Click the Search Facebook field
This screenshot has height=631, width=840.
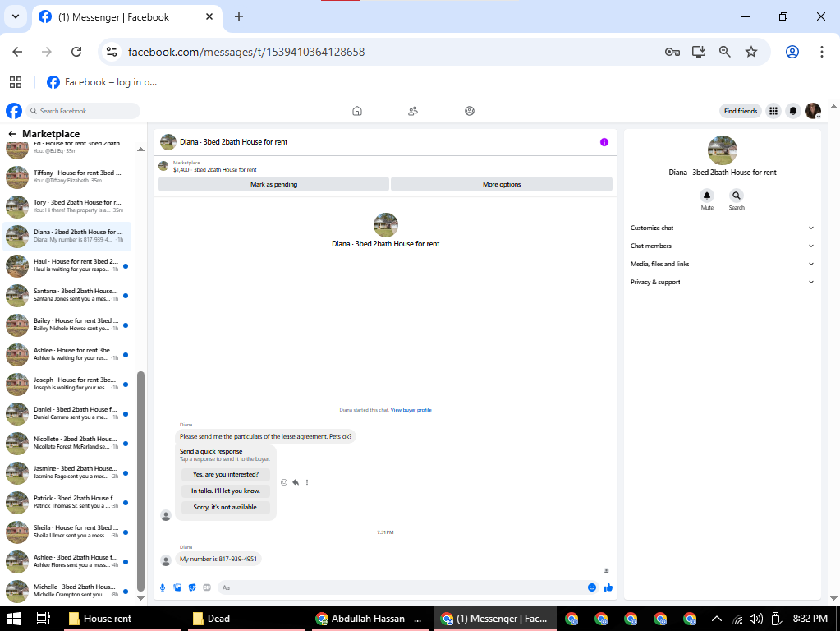[83, 111]
